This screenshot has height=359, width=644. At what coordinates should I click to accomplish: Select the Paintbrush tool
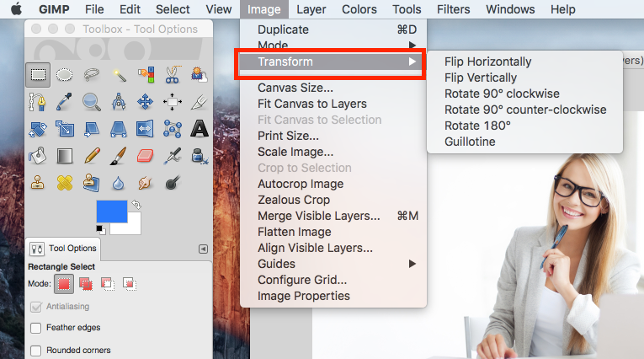point(119,156)
